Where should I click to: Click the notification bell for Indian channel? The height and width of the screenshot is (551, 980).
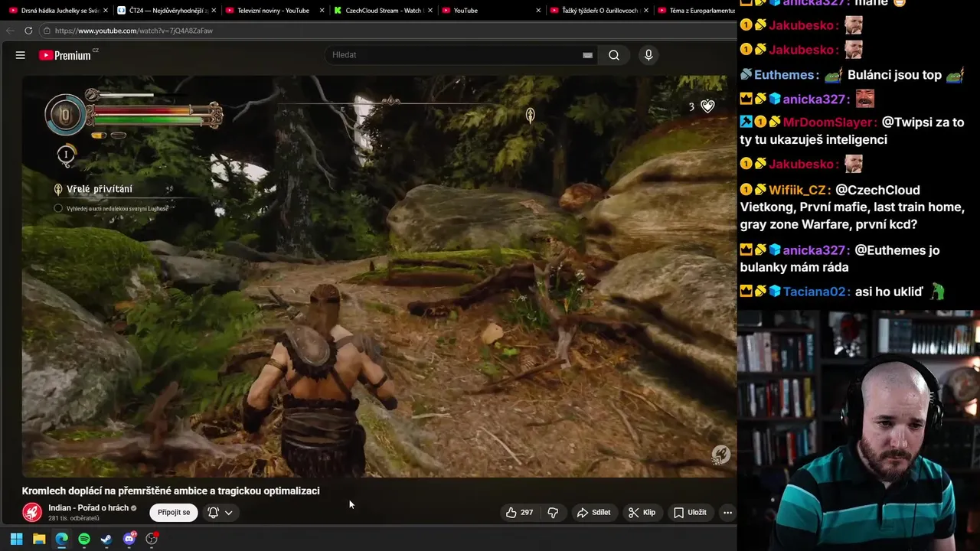click(x=214, y=512)
